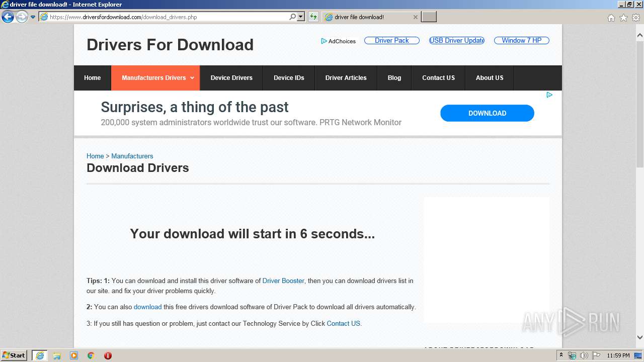Screen dimensions: 644x362
Task: Click the network tray icon
Action: [572, 355]
